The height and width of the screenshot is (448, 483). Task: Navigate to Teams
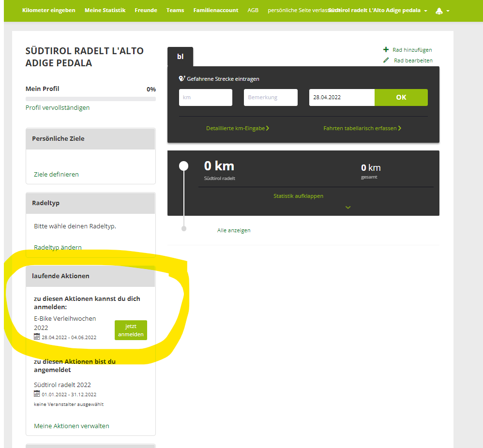click(175, 10)
